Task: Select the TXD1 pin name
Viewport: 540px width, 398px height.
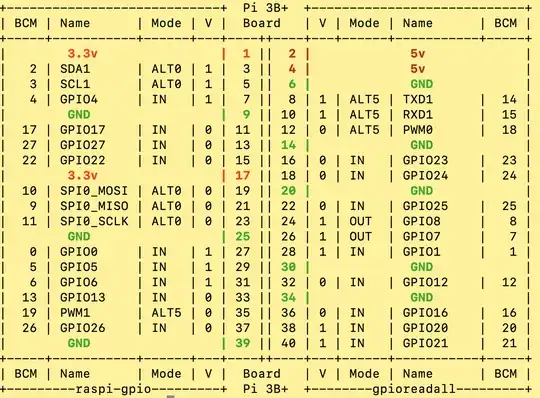Action: [417, 100]
